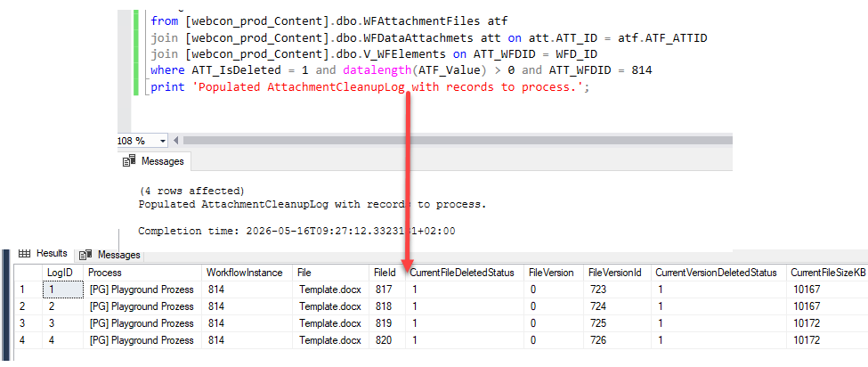Screen dimensions: 868x367
Task: Select the LogID column header
Action: click(62, 273)
